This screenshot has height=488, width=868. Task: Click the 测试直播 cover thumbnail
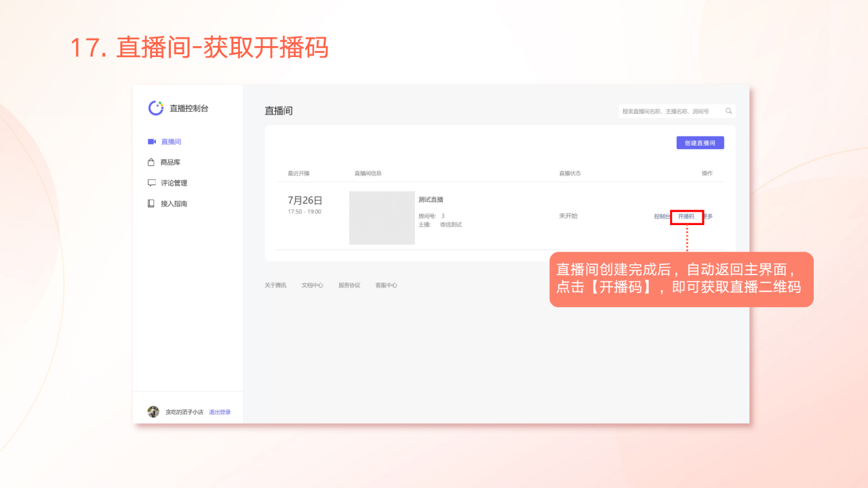click(x=382, y=218)
